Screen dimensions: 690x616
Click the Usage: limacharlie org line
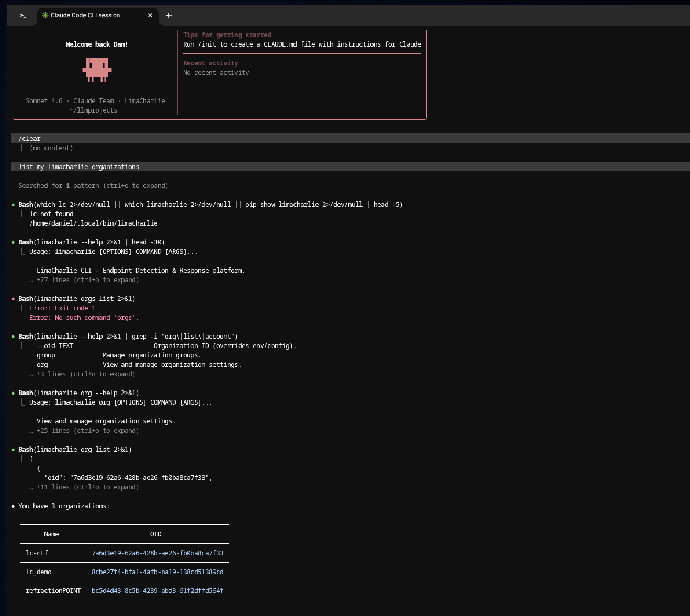pos(121,402)
